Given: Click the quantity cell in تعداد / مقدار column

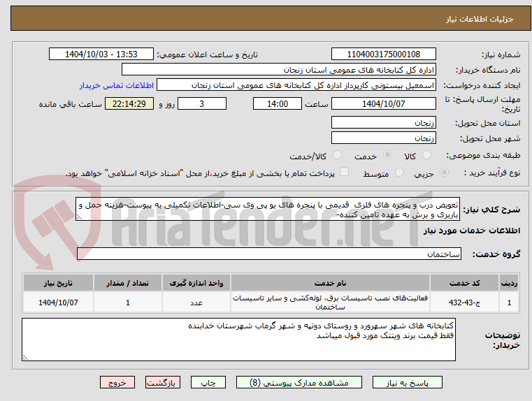Looking at the screenshot, I should click(127, 302).
